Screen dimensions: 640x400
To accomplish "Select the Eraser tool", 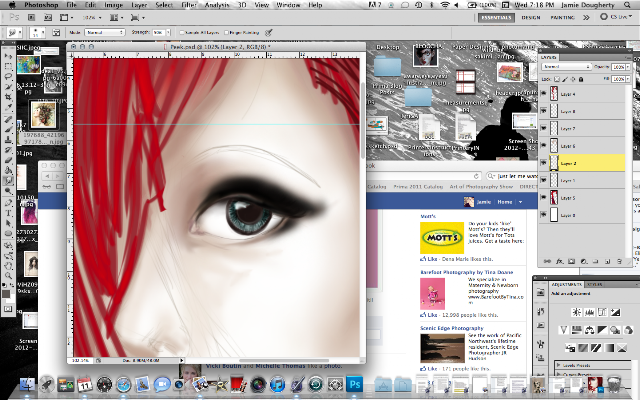I will click(x=8, y=160).
